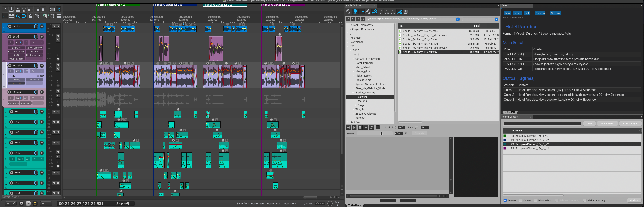Click the Scenario button in ReaMD
Image resolution: width=644 pixels, height=207 pixels.
[540, 13]
